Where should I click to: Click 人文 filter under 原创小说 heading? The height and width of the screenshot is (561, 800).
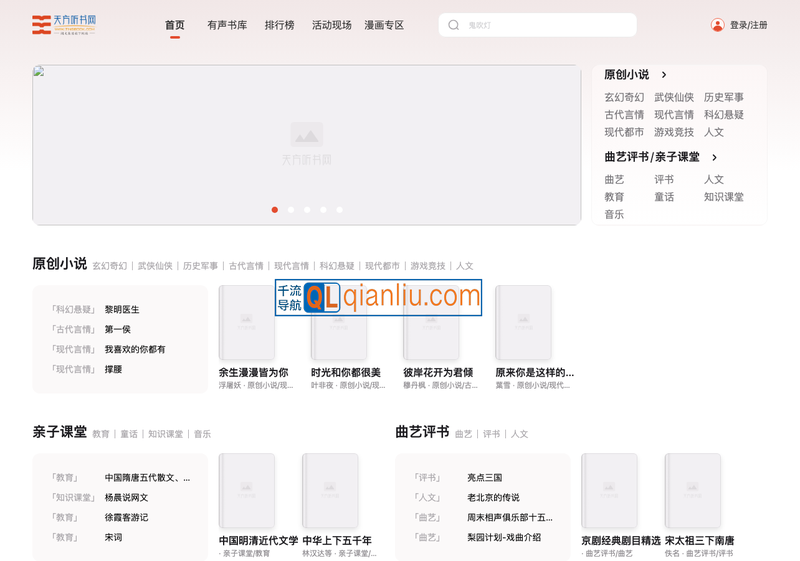[x=464, y=266]
